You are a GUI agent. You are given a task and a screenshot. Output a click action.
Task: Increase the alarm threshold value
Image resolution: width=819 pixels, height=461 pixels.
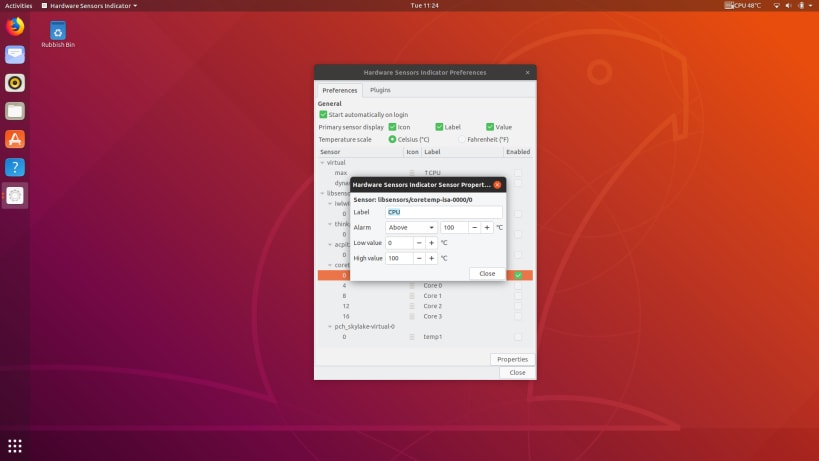click(x=487, y=228)
